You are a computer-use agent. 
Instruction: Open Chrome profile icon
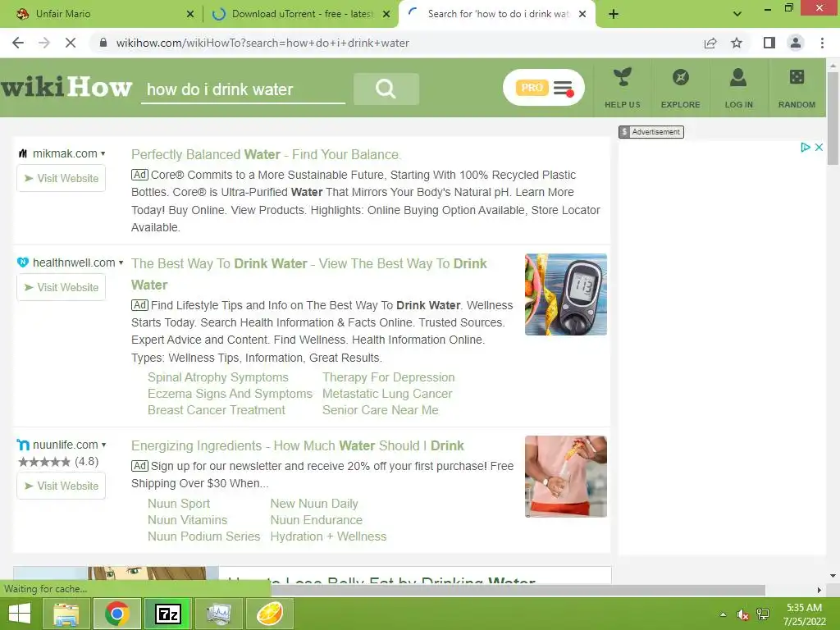click(x=796, y=43)
